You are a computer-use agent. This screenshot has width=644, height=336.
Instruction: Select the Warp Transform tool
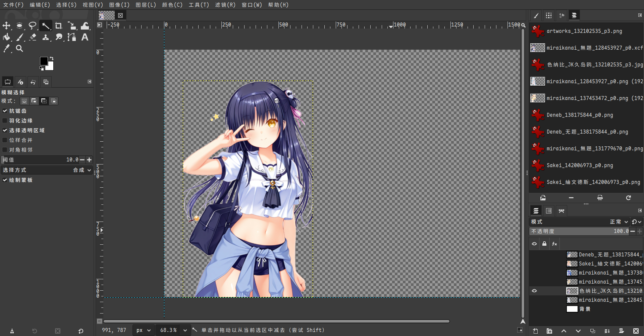click(x=85, y=26)
